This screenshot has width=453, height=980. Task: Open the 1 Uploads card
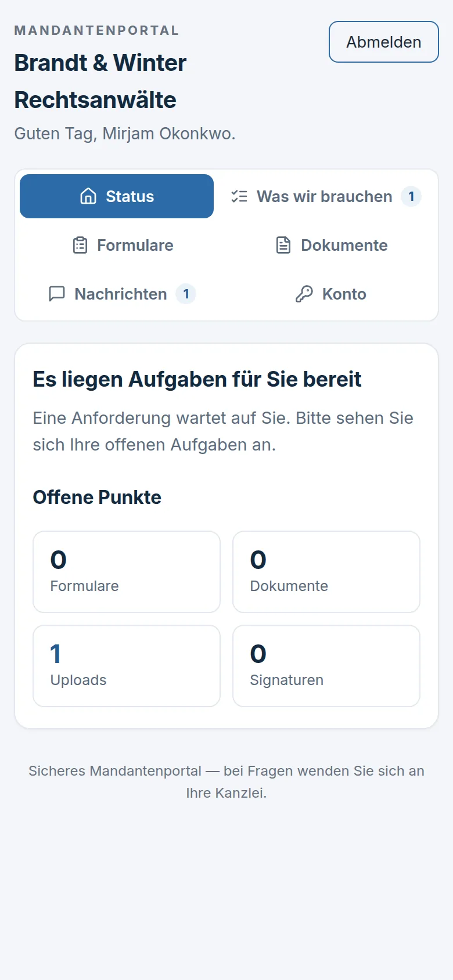point(127,666)
